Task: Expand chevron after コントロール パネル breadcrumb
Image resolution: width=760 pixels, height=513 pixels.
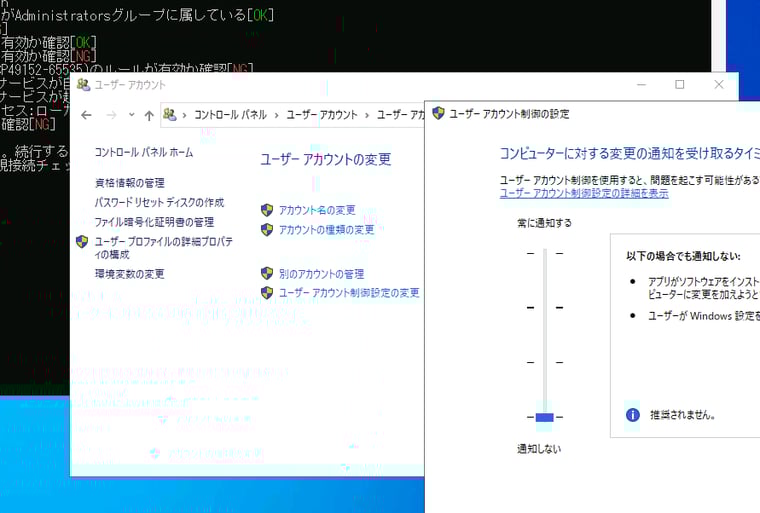Action: [x=276, y=115]
